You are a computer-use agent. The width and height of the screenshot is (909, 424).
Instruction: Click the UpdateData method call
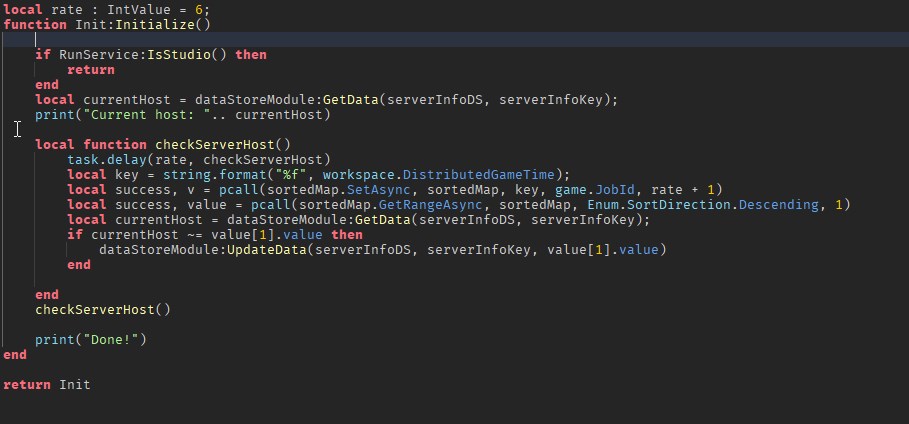pos(267,250)
